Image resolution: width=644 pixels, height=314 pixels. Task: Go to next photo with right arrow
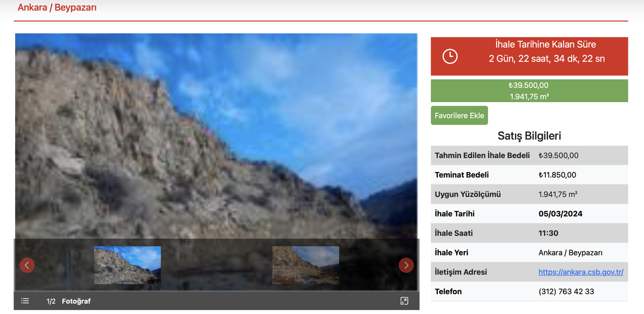(406, 265)
